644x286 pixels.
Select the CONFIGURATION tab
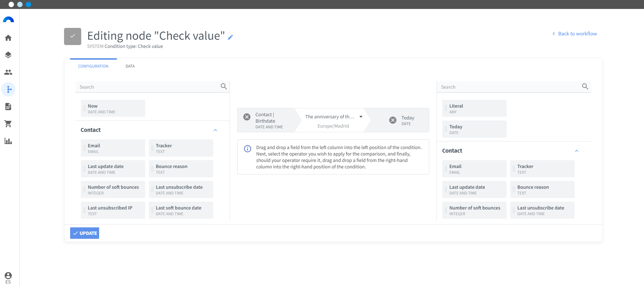93,66
